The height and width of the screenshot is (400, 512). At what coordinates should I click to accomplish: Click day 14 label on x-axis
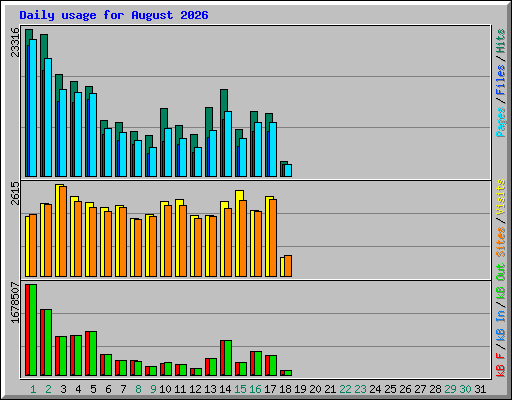225,389
